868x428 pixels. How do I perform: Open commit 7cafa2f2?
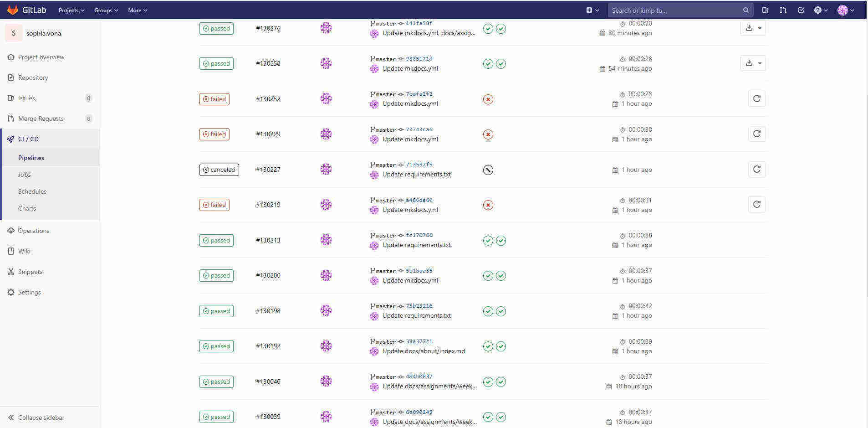(x=419, y=94)
